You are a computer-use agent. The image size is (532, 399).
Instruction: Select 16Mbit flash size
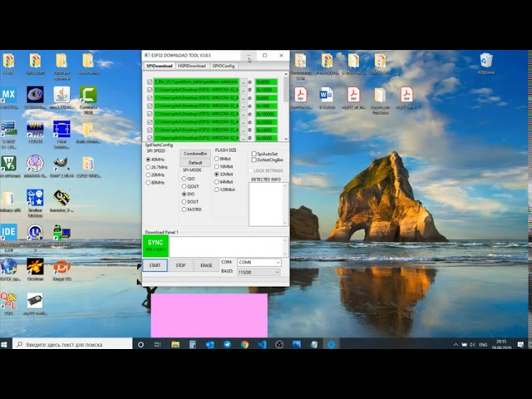(x=224, y=166)
